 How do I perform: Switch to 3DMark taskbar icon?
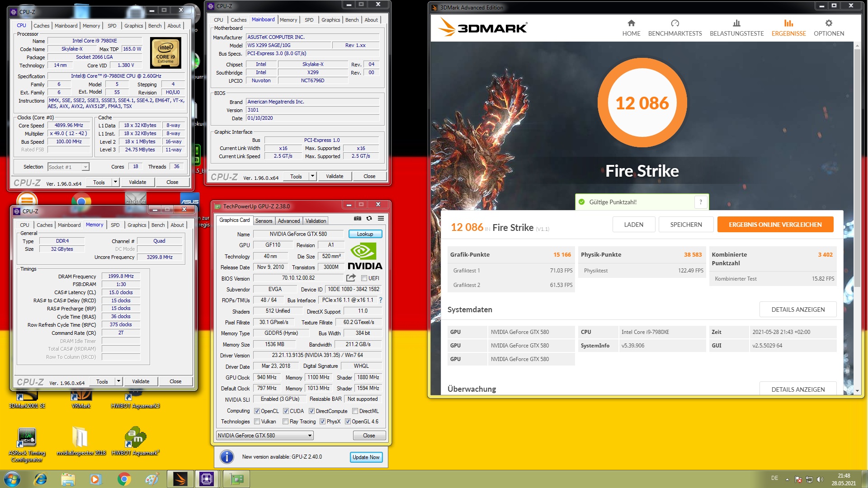180,479
